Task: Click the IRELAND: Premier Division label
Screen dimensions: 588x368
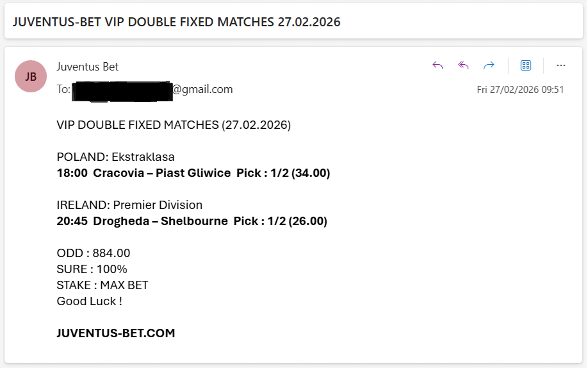Action: (129, 205)
